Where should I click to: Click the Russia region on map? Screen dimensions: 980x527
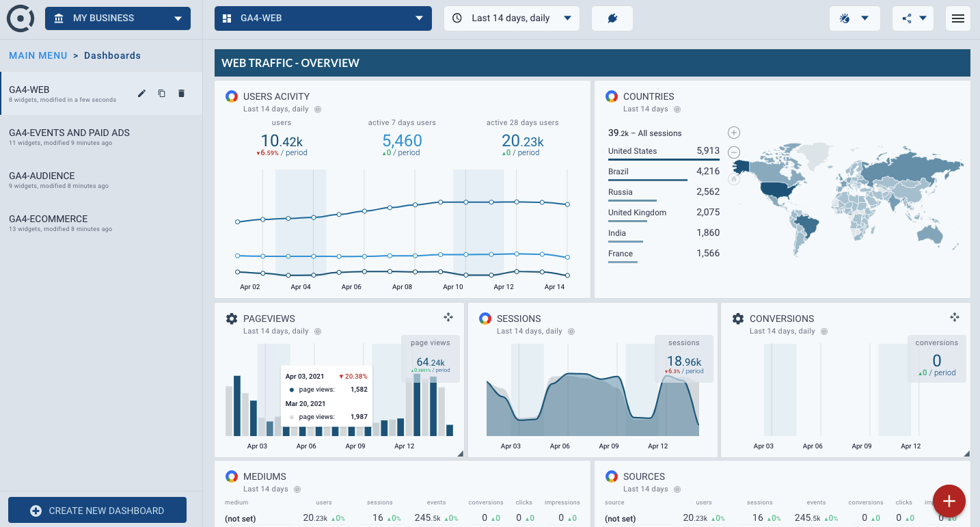point(909,170)
